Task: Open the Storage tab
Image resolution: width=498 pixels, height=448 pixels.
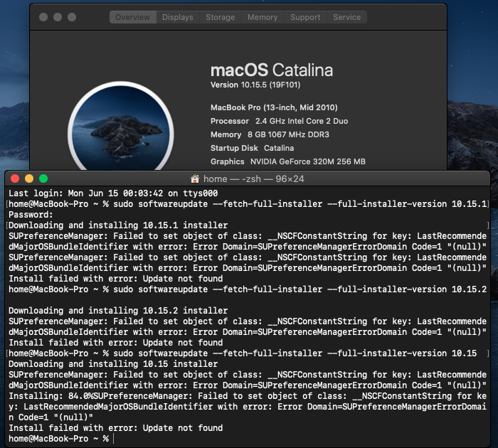Action: click(x=221, y=17)
